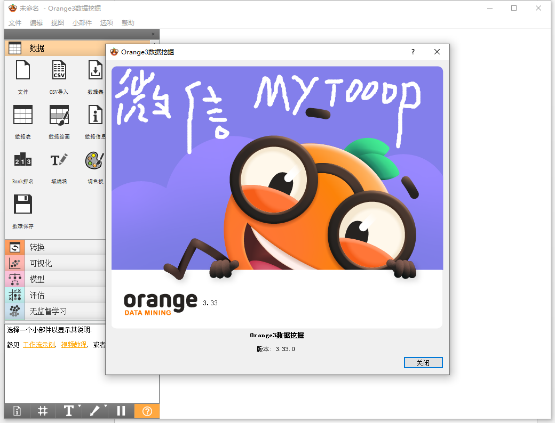This screenshot has height=423, width=555.
Task: Collapse the 数据 category header
Action: (55, 48)
